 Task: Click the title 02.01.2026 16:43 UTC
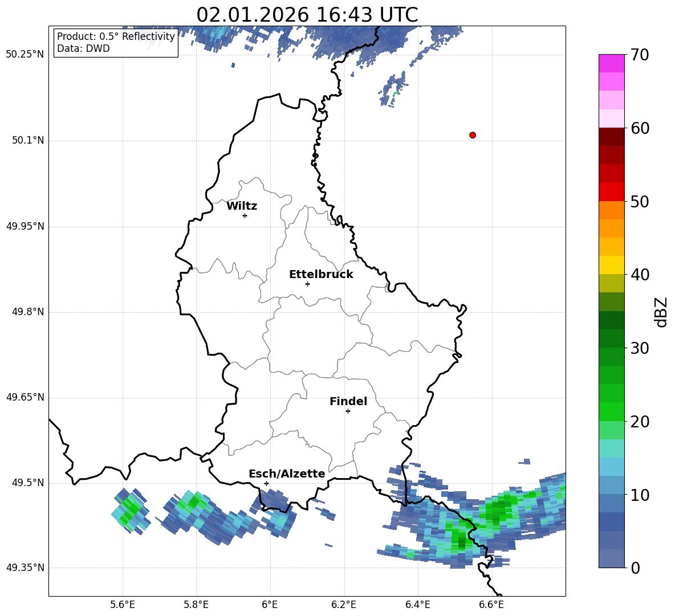307,15
